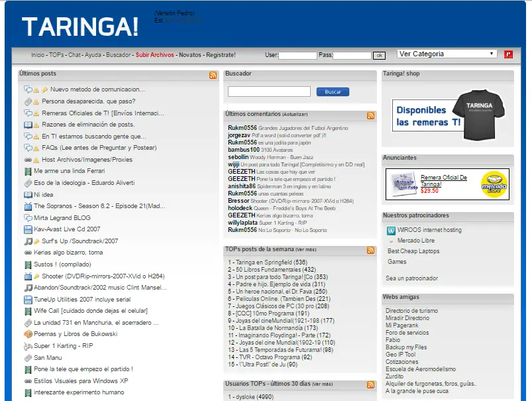Open WIROOS internet hosting link
532x401 pixels.
[x=429, y=230]
